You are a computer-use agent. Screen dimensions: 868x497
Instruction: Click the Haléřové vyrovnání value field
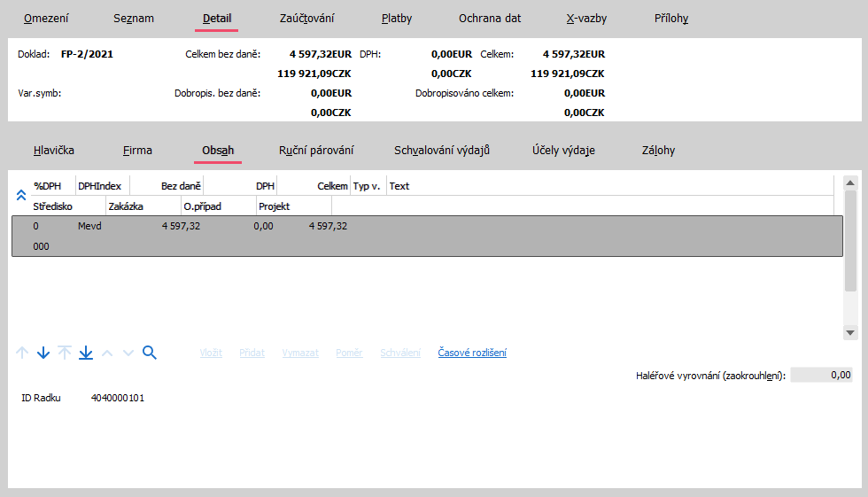point(822,376)
